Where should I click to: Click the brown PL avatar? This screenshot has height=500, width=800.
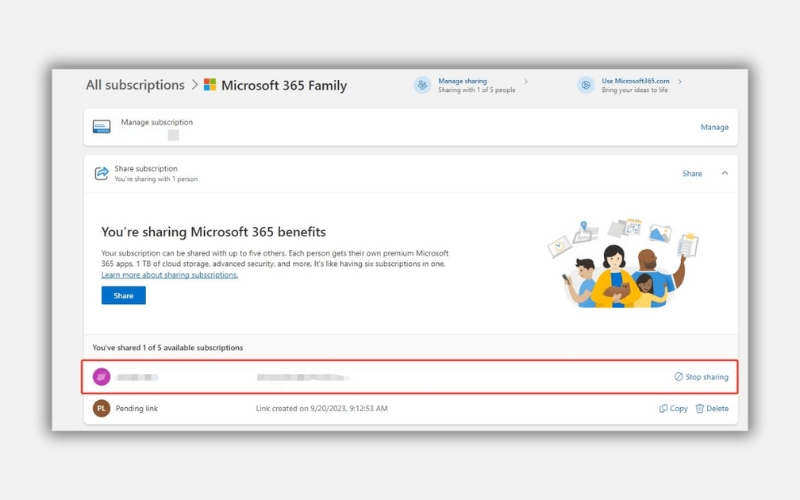pyautogui.click(x=102, y=408)
